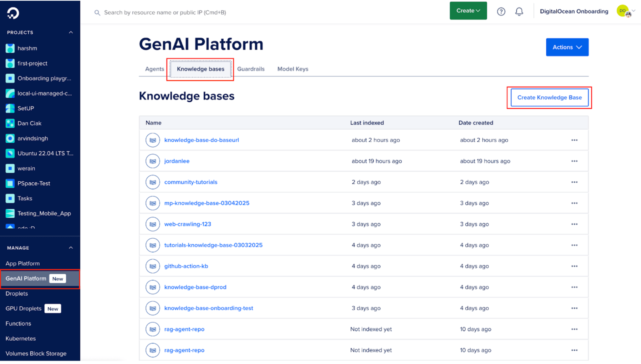Open GenAI Platform in sidebar

[x=40, y=279]
